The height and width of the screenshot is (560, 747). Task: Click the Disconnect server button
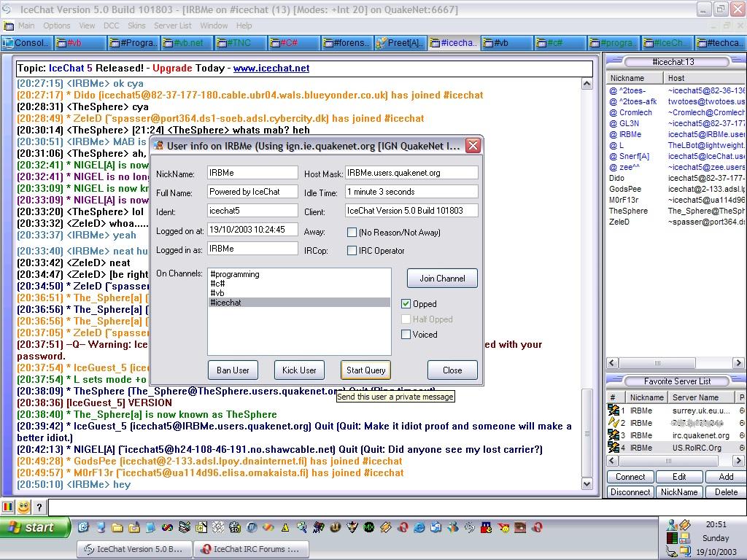pyautogui.click(x=630, y=492)
